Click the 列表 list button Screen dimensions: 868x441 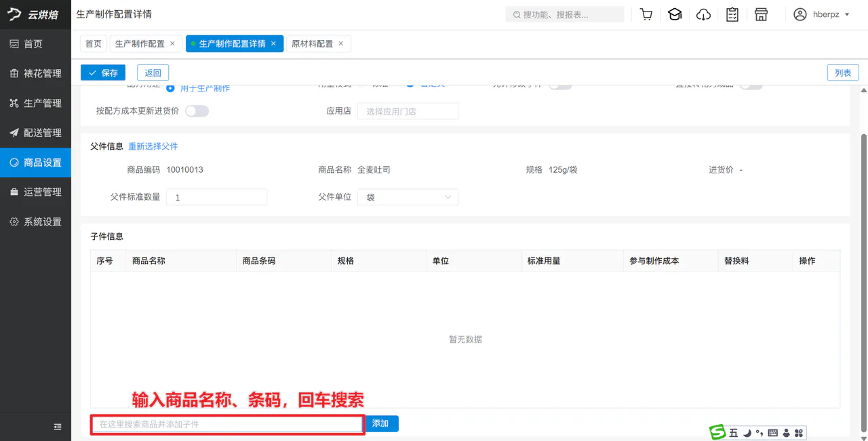click(x=843, y=72)
